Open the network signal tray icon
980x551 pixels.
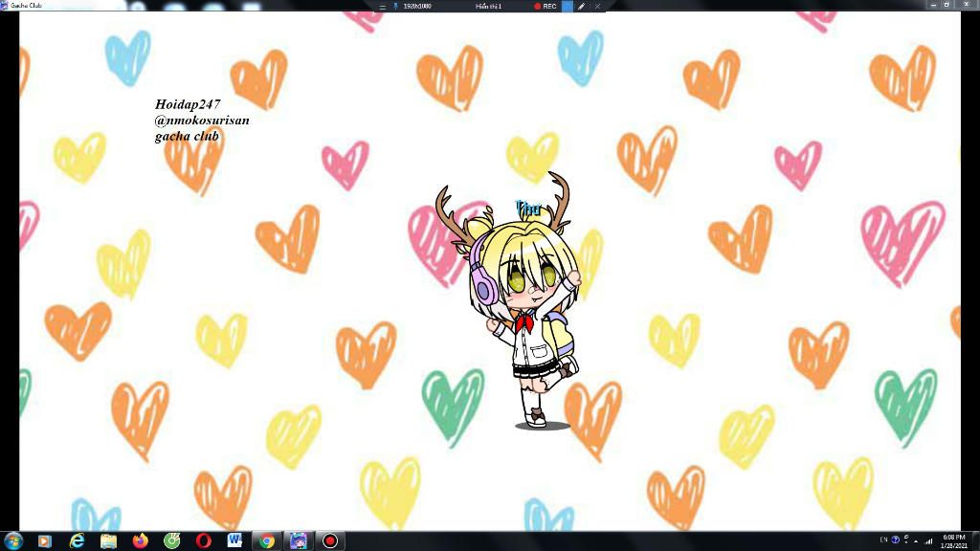[928, 541]
